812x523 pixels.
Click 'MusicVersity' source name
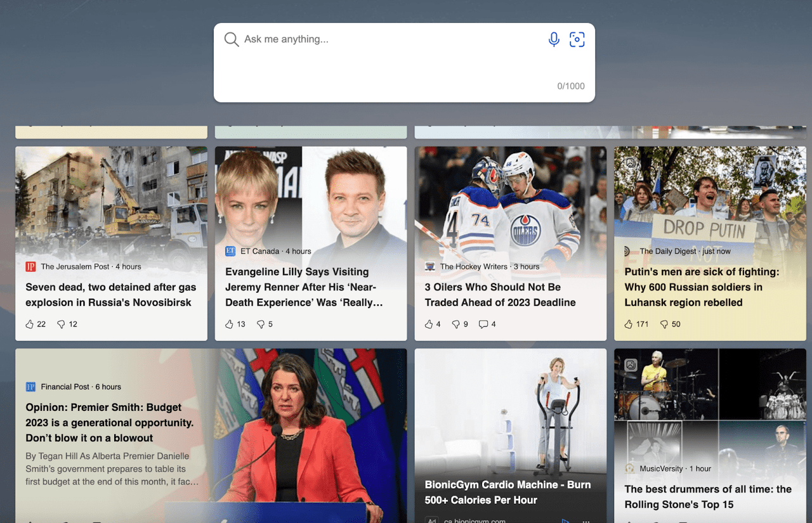point(661,468)
